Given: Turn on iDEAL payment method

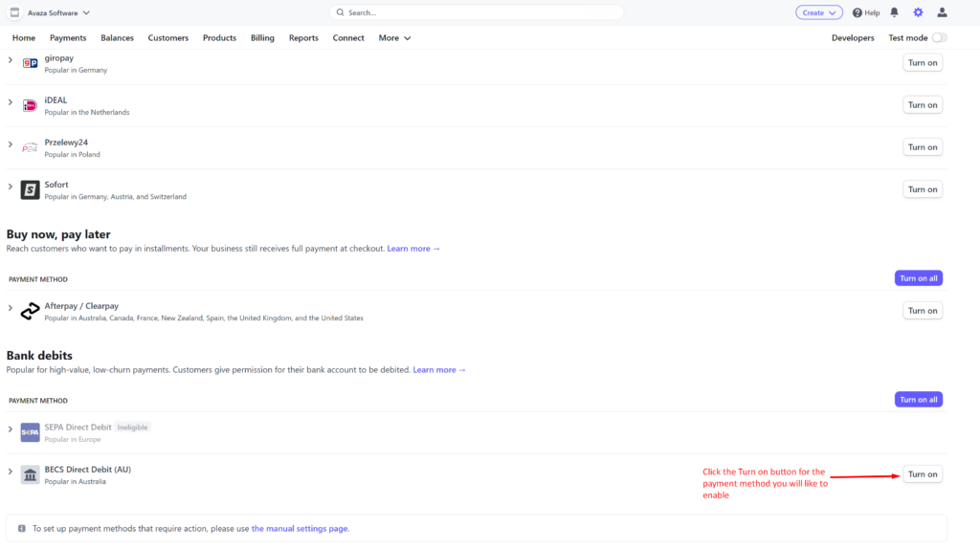Looking at the screenshot, I should click(923, 105).
